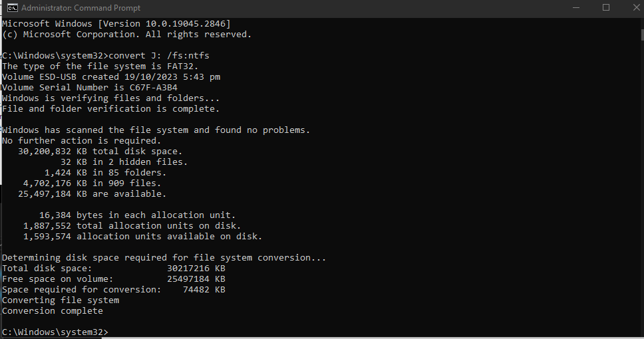This screenshot has height=339, width=644.
Task: Minimize the Command Prompt window
Action: [x=575, y=8]
